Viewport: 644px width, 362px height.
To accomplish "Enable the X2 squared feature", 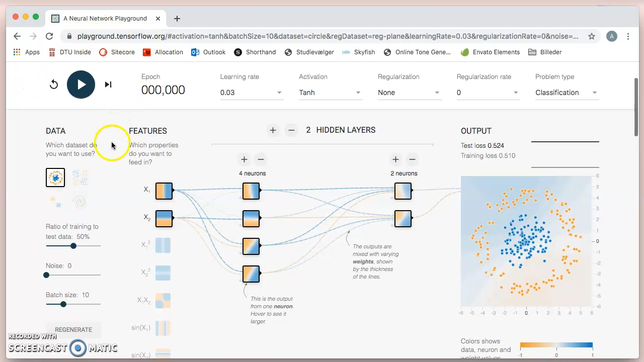I will point(163,273).
